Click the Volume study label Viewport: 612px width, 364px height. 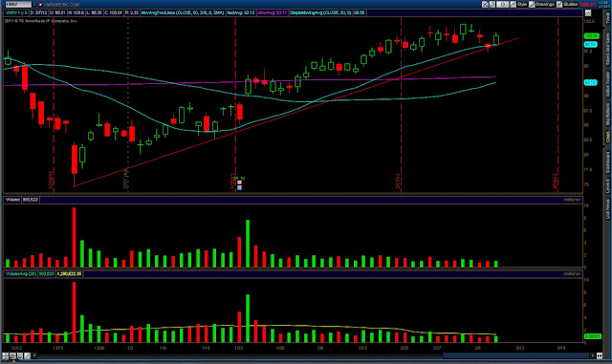click(x=12, y=200)
